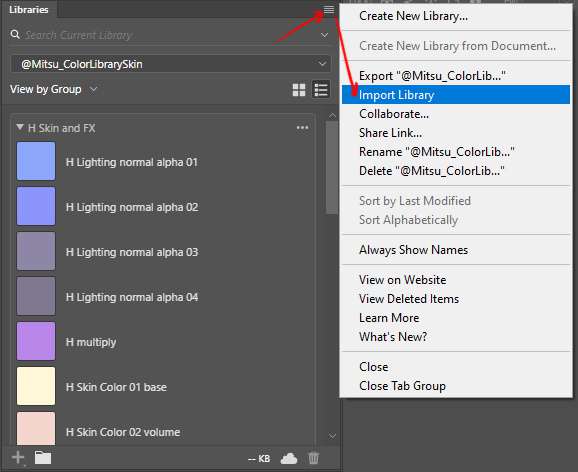Open @Mitsu_ColorLibrarySkin library dropdown
This screenshot has height=472, width=578.
171,64
